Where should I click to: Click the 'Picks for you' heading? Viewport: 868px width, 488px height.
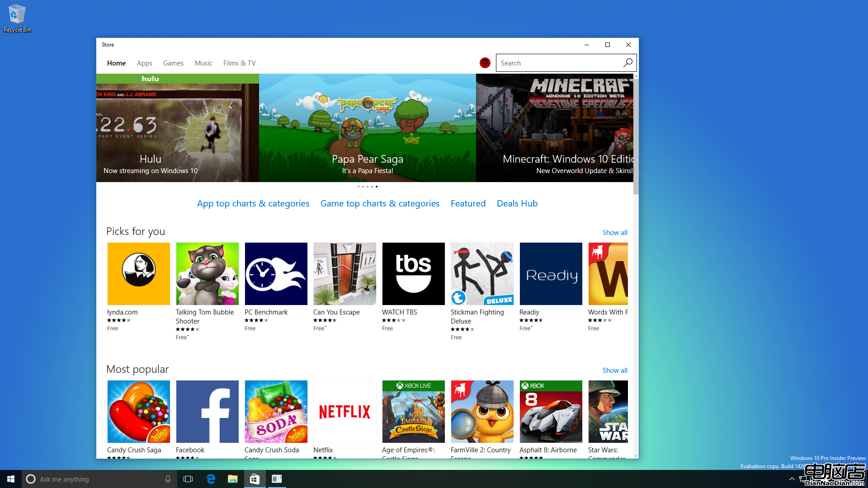point(136,231)
